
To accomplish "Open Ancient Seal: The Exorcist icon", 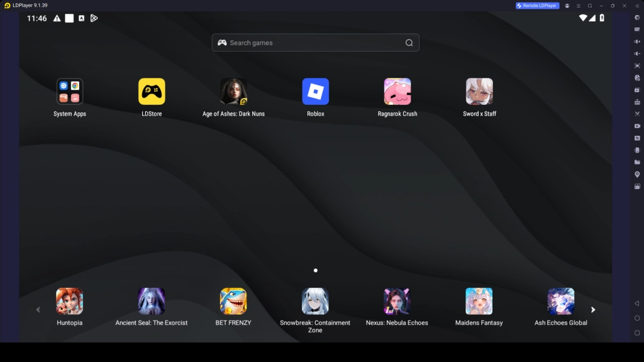I will 151,301.
